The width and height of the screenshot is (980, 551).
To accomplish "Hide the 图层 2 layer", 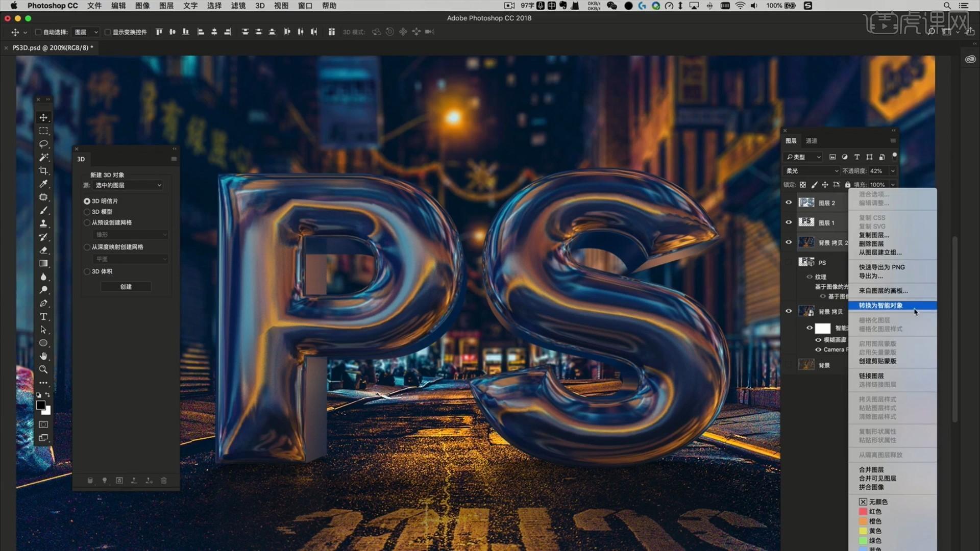I will (789, 203).
